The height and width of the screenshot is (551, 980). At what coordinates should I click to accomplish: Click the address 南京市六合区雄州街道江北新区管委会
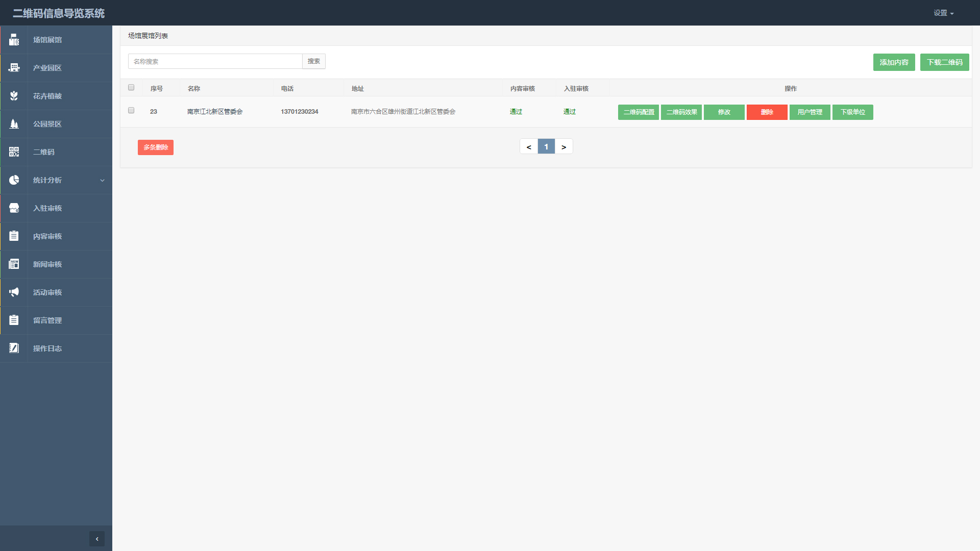point(403,112)
